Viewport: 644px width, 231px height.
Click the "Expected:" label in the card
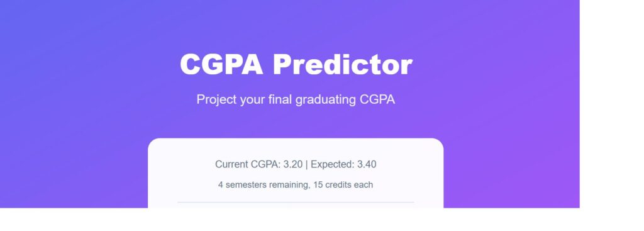333,164
